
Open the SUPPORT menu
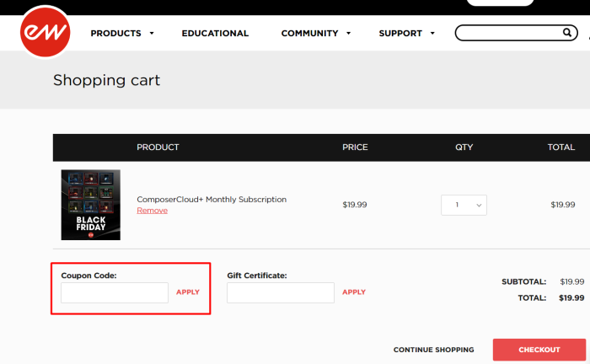pos(400,34)
